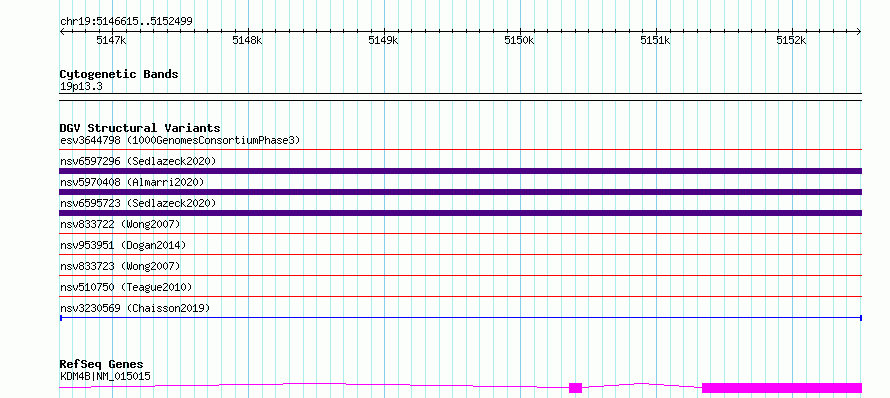The height and width of the screenshot is (398, 890).
Task: Click the 5149k ruler tick label
Action: [383, 40]
